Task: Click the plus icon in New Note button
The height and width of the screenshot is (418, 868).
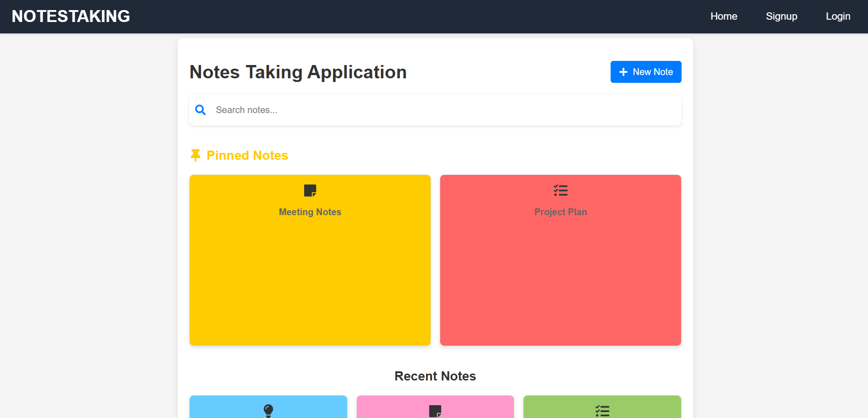Action: [623, 72]
